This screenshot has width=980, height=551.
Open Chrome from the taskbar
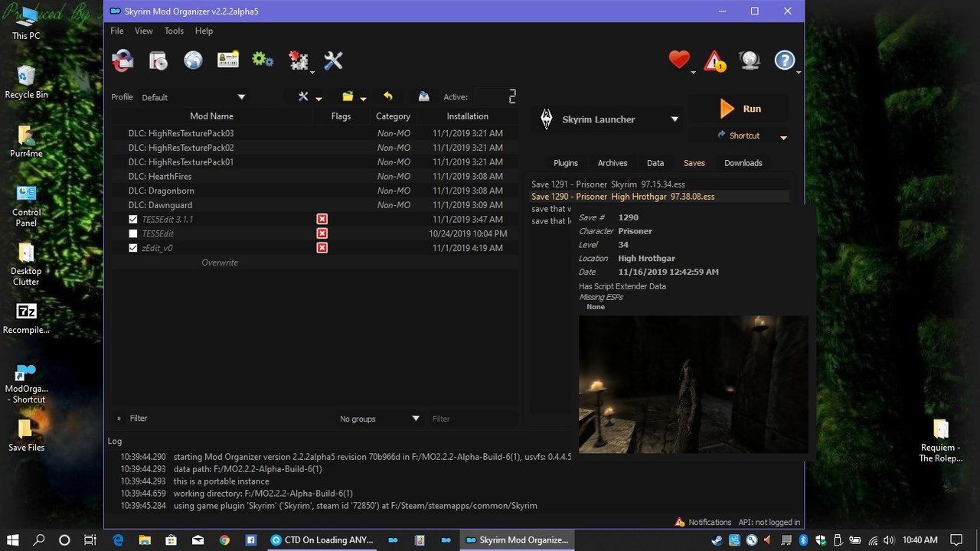click(224, 540)
